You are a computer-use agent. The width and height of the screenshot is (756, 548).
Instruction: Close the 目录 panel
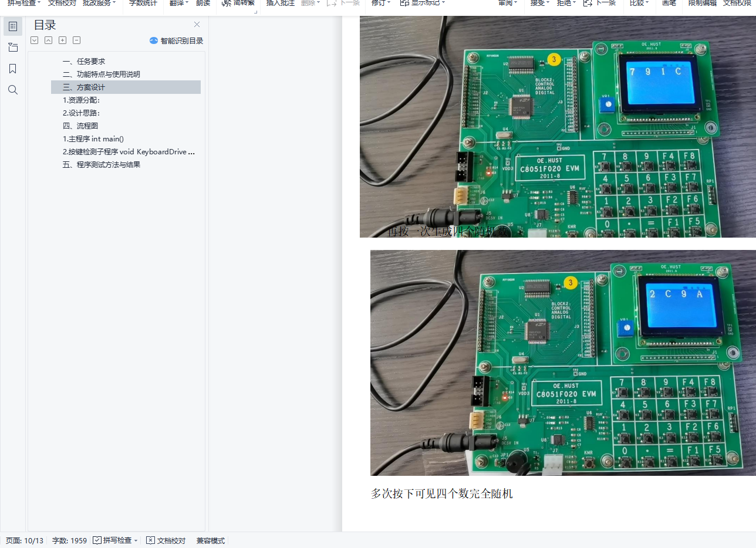point(197,25)
